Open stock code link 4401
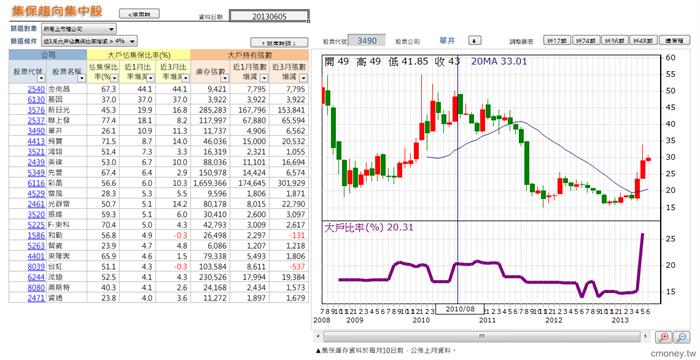 point(36,256)
